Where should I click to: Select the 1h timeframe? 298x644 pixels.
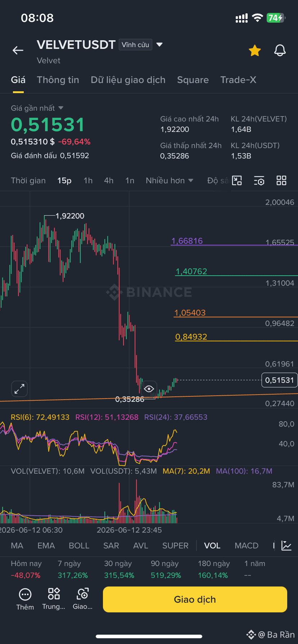(x=88, y=180)
